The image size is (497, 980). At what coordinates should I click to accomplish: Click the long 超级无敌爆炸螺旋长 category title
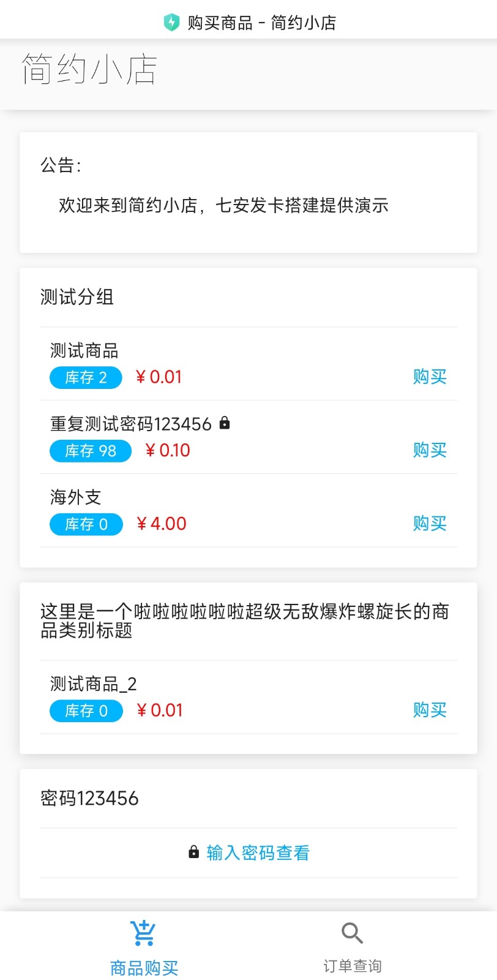pos(245,620)
